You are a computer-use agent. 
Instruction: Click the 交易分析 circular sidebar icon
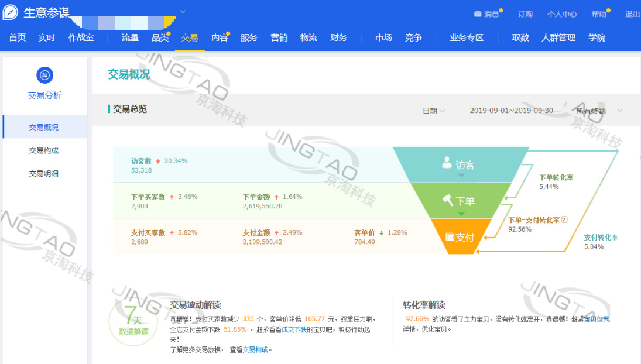pyautogui.click(x=44, y=75)
